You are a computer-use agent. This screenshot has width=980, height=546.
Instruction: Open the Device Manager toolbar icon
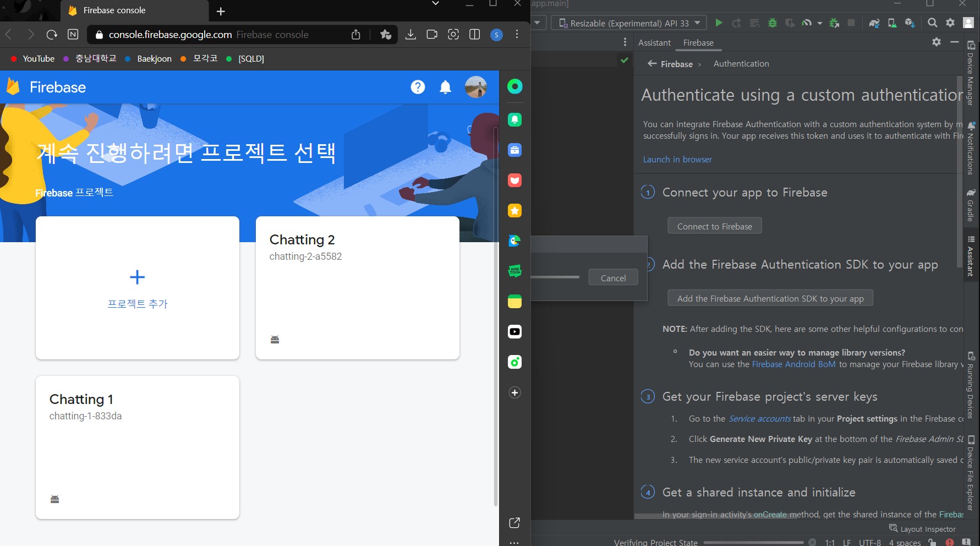point(892,23)
